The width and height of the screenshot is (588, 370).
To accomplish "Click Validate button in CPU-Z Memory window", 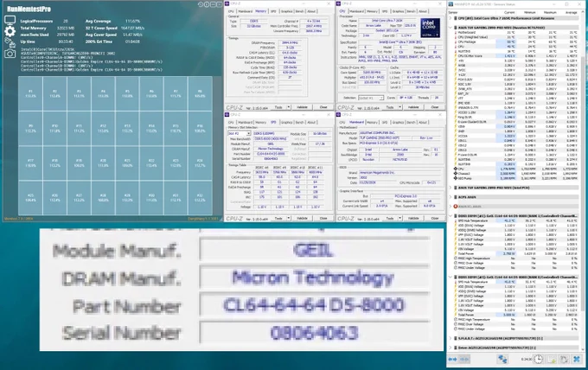I will tap(303, 107).
